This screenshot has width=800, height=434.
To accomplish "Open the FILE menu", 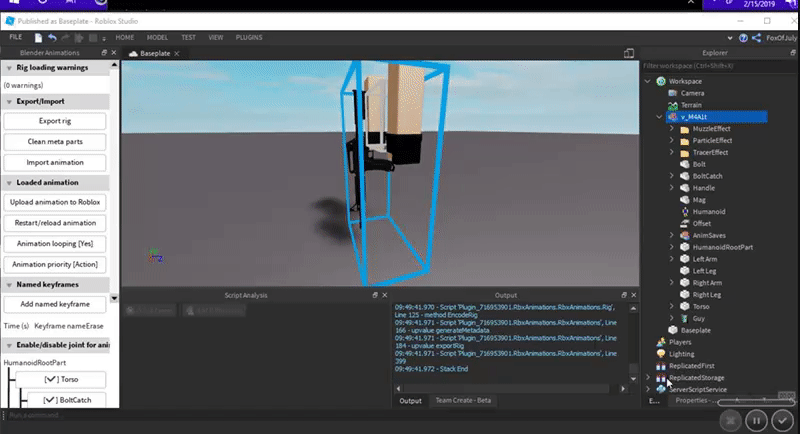I will coord(16,37).
